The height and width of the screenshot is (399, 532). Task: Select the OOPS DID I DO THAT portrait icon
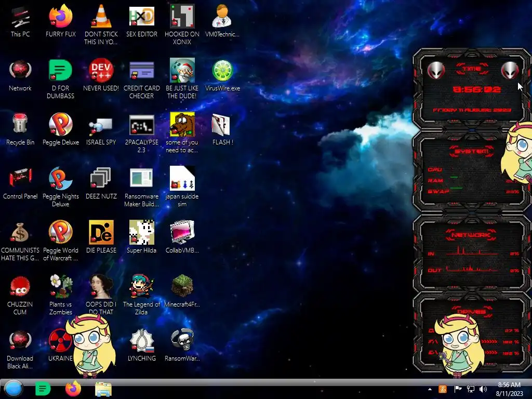(x=101, y=295)
